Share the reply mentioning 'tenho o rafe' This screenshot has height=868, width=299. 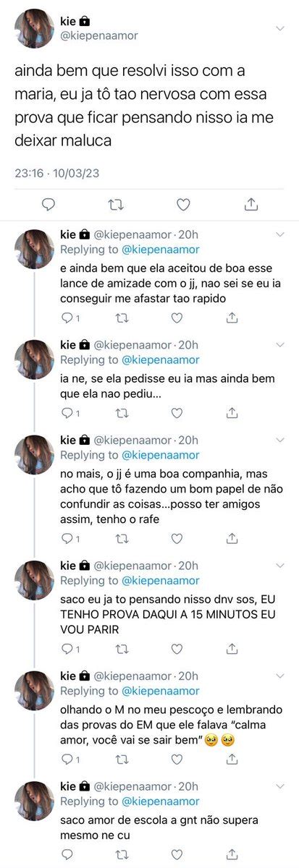coord(232,538)
